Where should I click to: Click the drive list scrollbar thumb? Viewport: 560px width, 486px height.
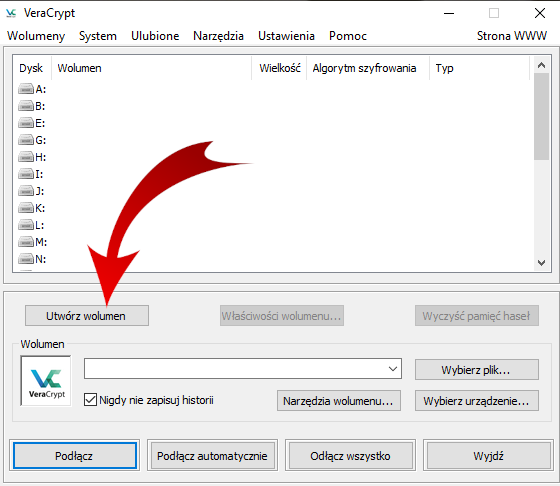(541, 116)
